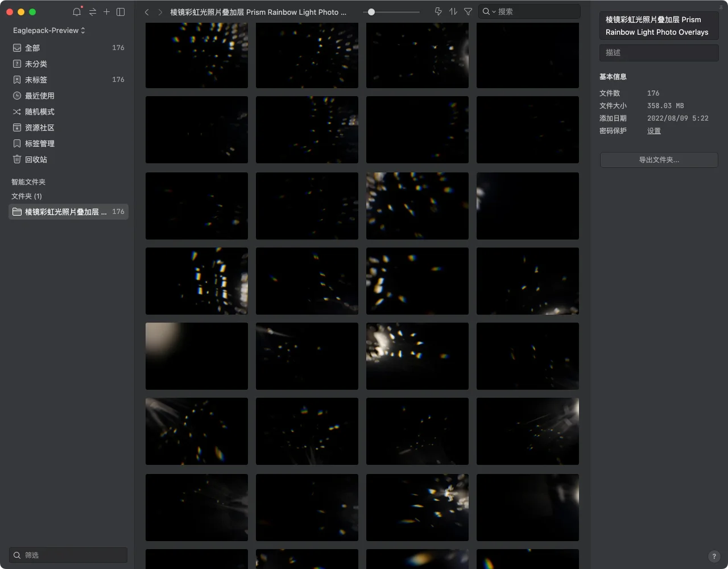Click the plus icon to add items
728x569 pixels.
tap(106, 12)
